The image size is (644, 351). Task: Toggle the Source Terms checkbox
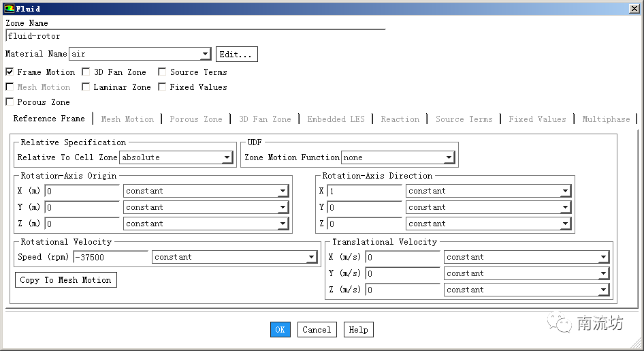163,72
